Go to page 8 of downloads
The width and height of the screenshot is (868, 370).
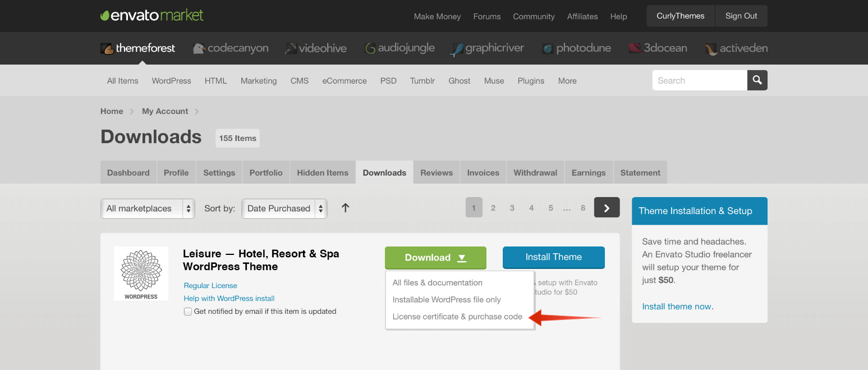pyautogui.click(x=583, y=208)
